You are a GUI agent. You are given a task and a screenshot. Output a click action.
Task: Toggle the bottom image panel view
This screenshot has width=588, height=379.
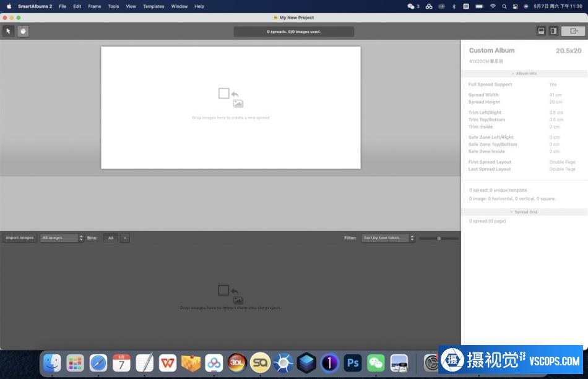pos(541,31)
